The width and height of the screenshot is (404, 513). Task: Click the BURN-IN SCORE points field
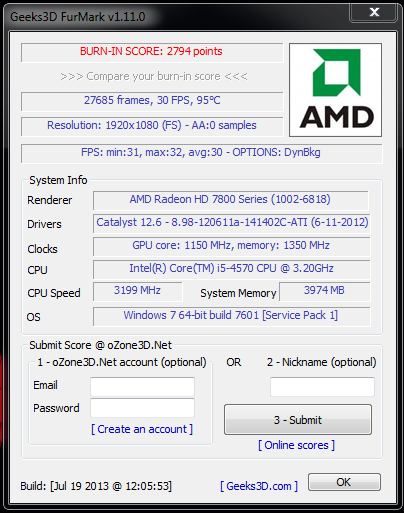152,52
